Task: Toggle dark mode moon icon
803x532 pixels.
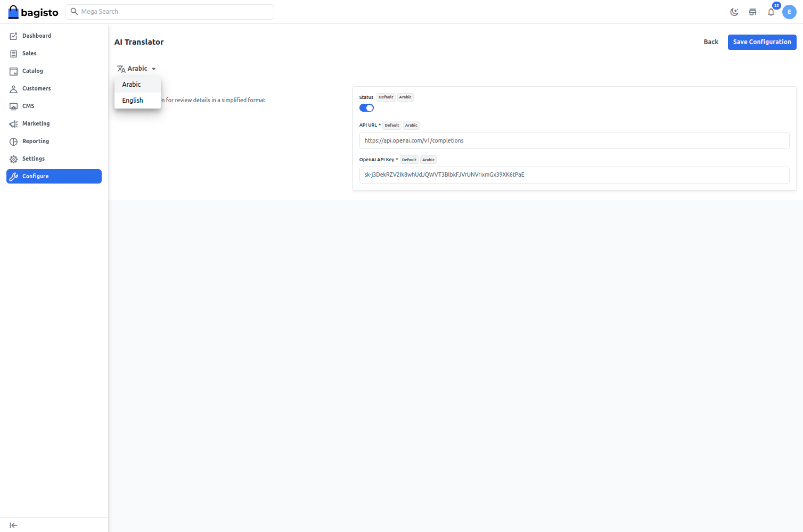Action: coord(734,12)
